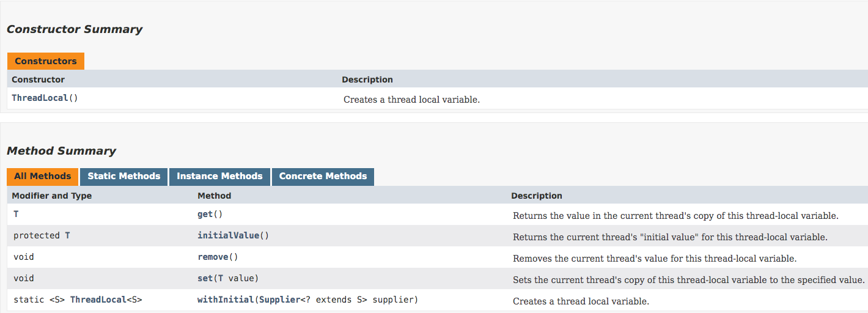Viewport: 868px width, 313px height.
Task: Click "Sets the current thread's copy" description
Action: (689, 280)
